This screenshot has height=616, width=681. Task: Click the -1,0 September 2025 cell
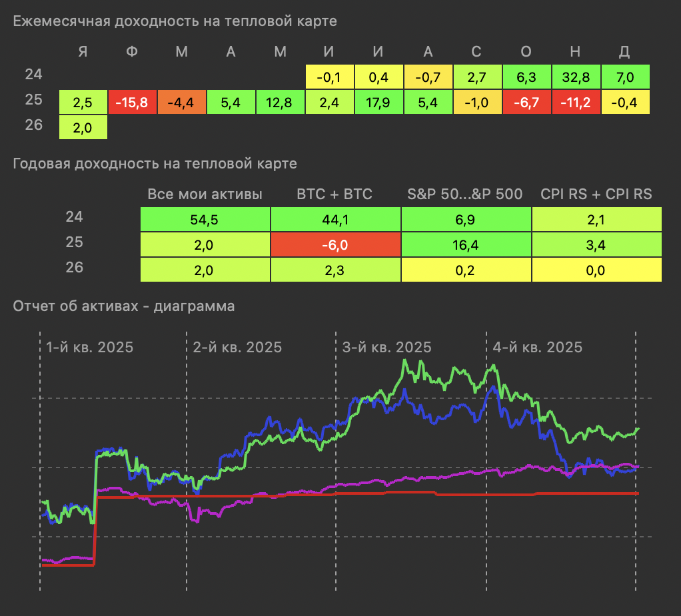[x=477, y=103]
